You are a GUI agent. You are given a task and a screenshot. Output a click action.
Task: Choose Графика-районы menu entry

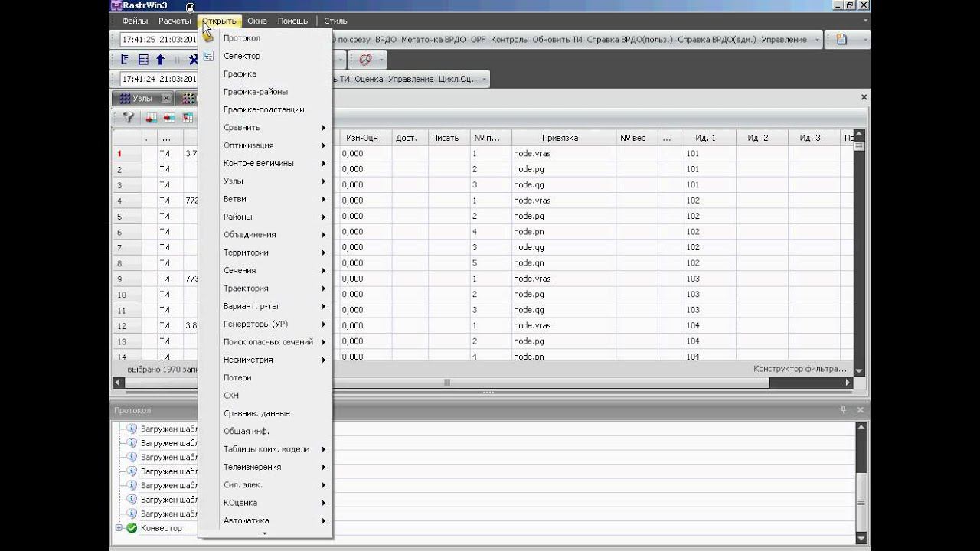[265, 92]
